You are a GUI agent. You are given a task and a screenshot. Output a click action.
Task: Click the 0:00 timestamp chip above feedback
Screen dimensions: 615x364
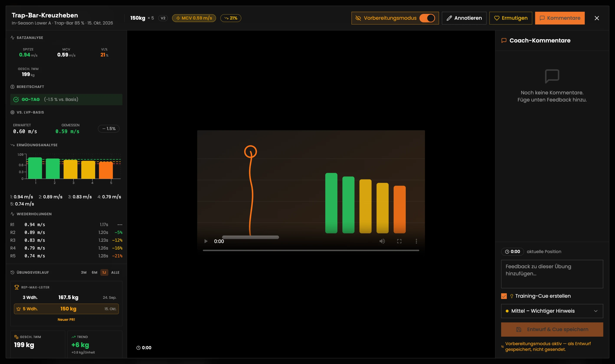click(x=512, y=251)
